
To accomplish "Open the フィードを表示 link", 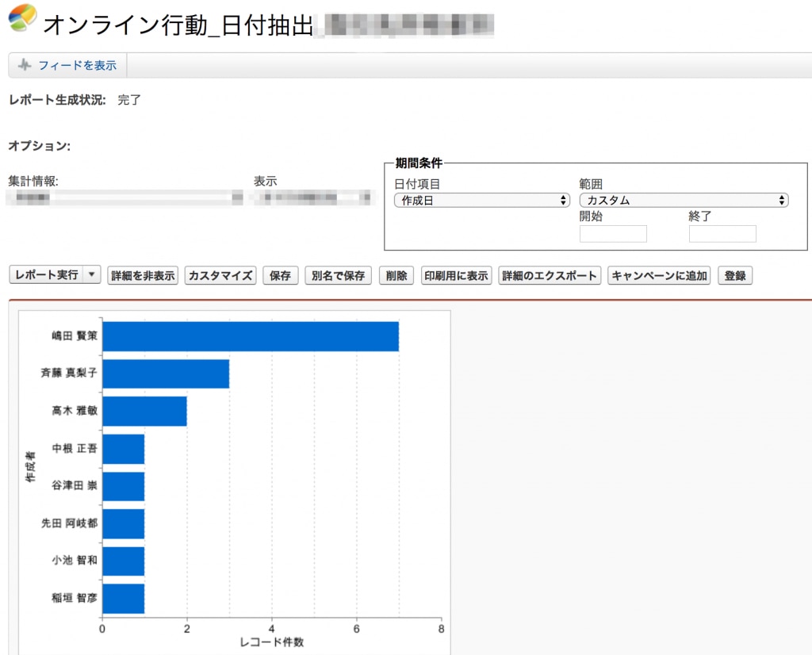I will pos(77,65).
